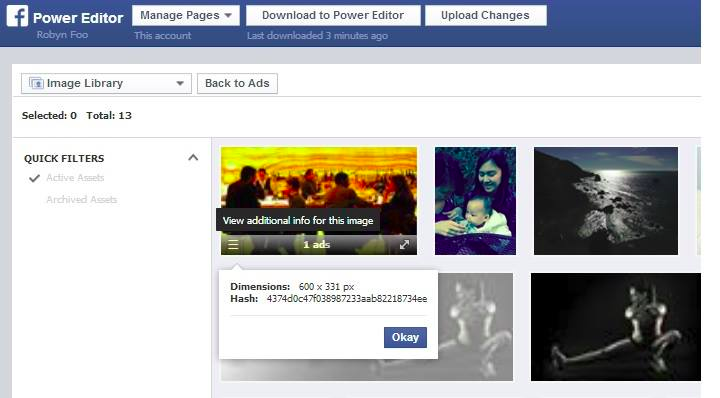The width and height of the screenshot is (720, 398).
Task: Select the mother and baby image thumbnail
Action: tap(475, 201)
